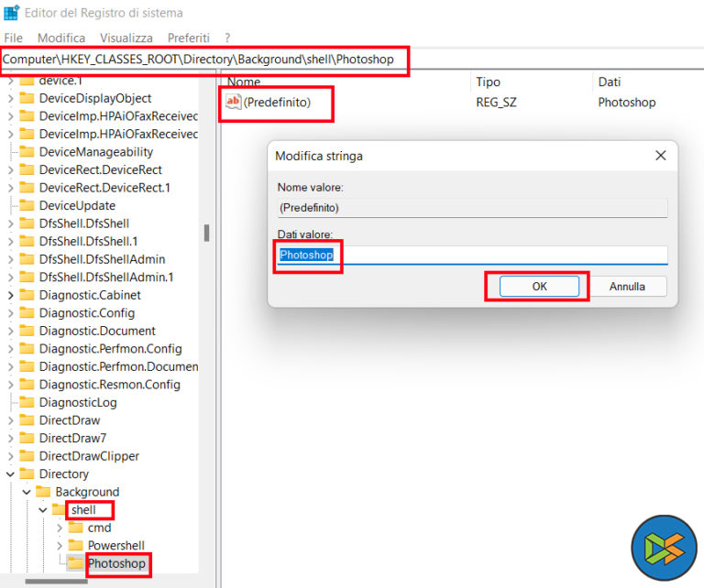The image size is (704, 588).
Task: Click the Tipo column header
Action: [488, 82]
